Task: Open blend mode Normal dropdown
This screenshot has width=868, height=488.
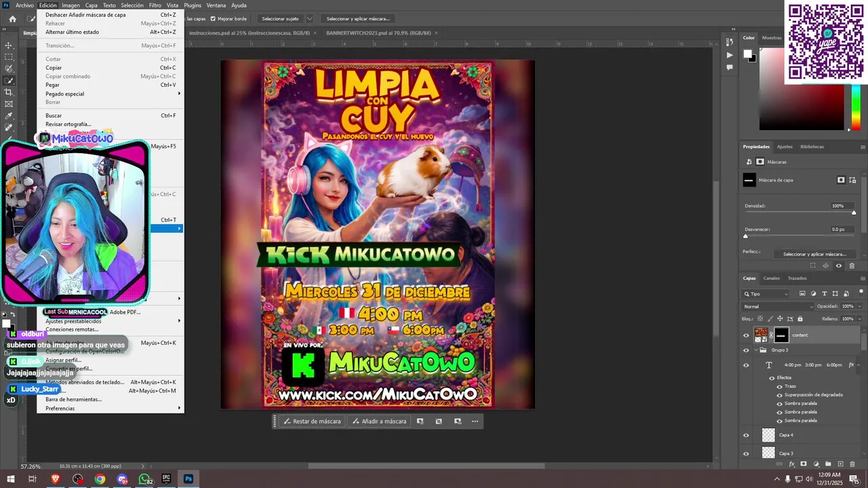Action: 778,306
